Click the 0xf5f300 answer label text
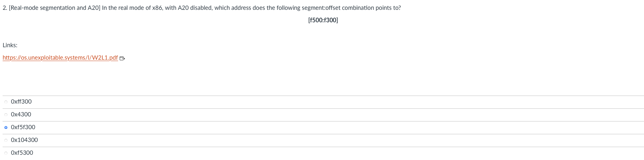This screenshot has width=644, height=160. click(x=23, y=127)
